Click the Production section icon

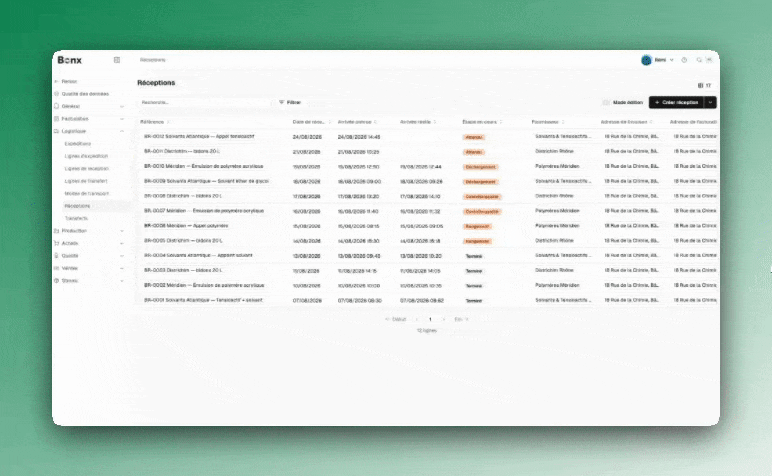[x=57, y=230]
